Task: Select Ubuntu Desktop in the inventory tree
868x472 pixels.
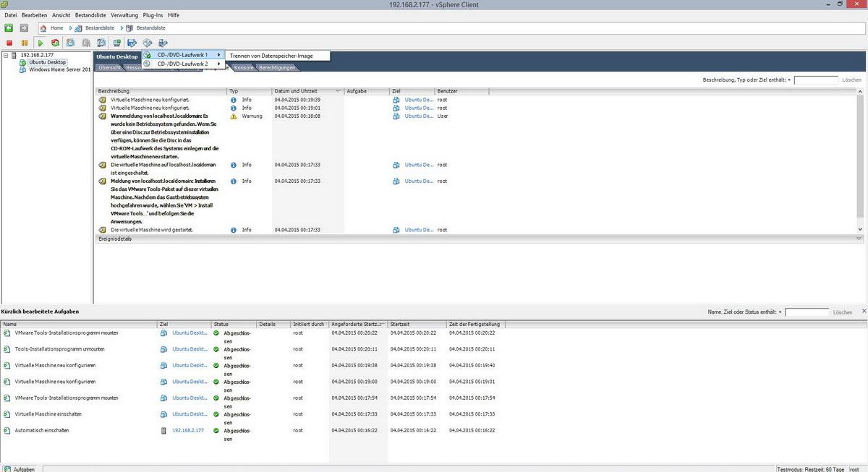Action: pos(47,62)
